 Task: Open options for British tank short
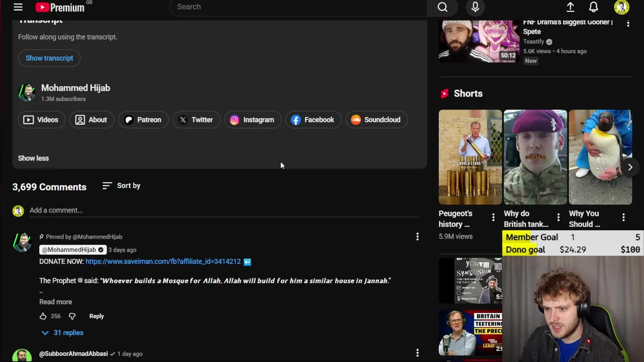click(558, 217)
